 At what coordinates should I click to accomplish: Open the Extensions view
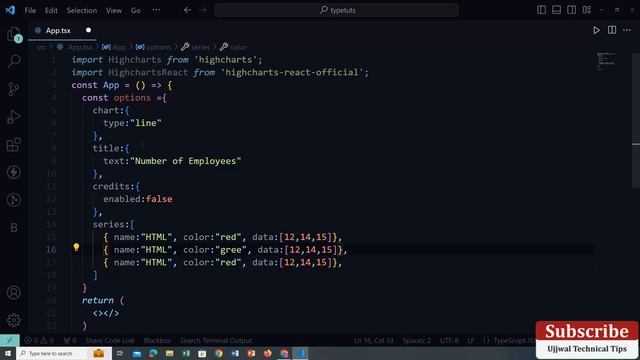click(x=13, y=144)
